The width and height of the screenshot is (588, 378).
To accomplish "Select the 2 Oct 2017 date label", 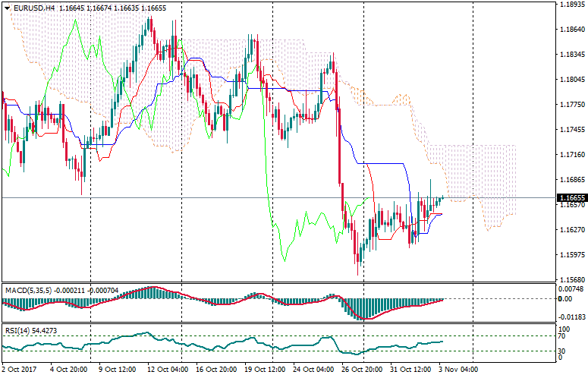I will 19,370.
